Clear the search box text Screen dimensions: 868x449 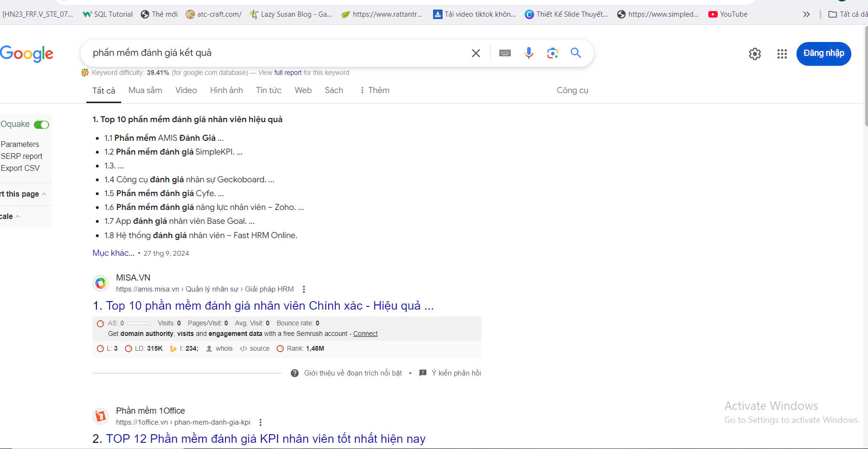click(x=475, y=53)
